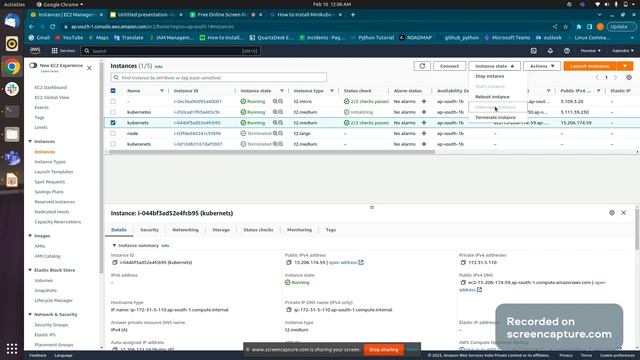This screenshot has width=640, height=360.
Task: Toggle select-all instances checkbox
Action: point(113,91)
